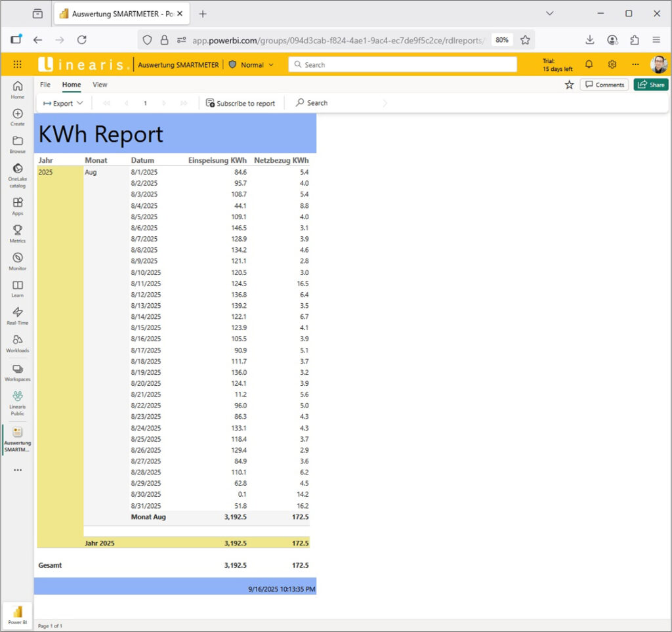Click the Metrics trophy icon
Viewport: 672px width, 632px height.
pos(18,230)
